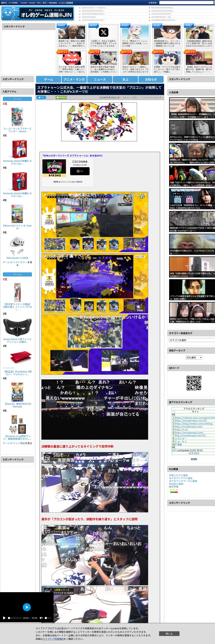Open the ぶろにゅー ranking link
The width and height of the screenshot is (215, 644).
pos(181,438)
